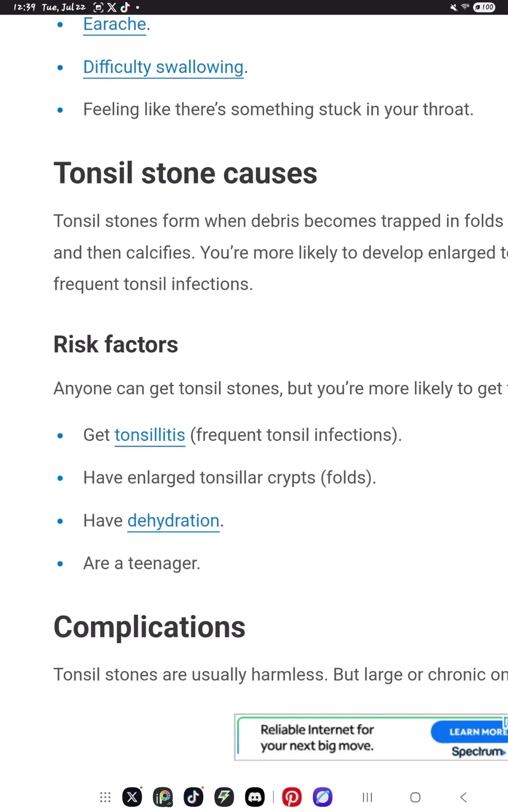Tap the recent apps navigation button
This screenshot has height=812, width=508.
[x=367, y=797]
